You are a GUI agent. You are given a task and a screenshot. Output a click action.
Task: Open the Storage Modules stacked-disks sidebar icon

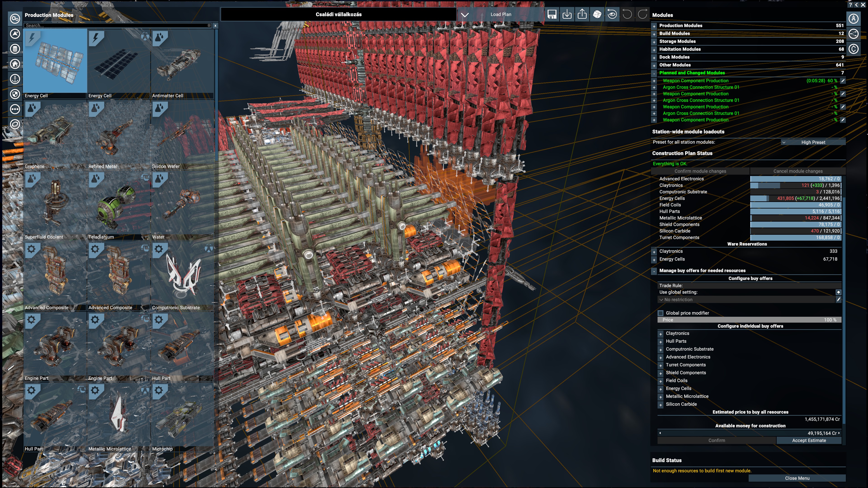click(15, 49)
